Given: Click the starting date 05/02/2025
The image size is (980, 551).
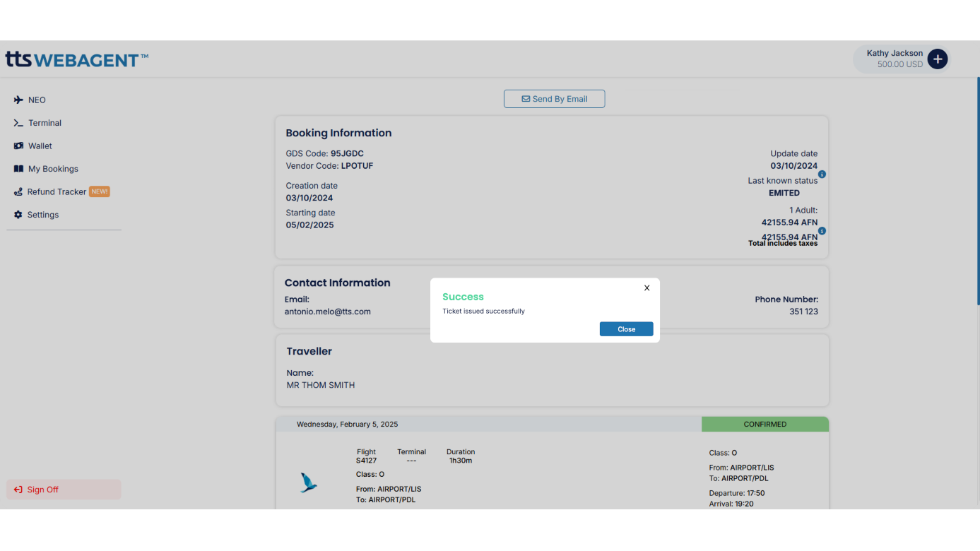Looking at the screenshot, I should (309, 225).
